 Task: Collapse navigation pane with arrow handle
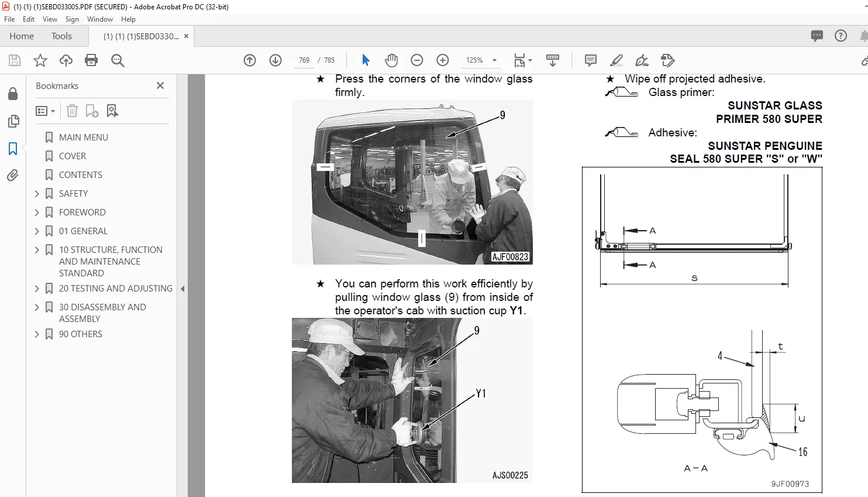[182, 289]
